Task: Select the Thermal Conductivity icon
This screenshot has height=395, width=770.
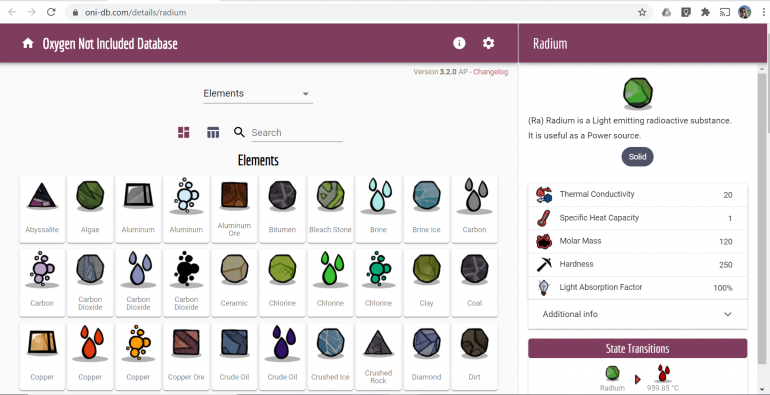Action: [x=544, y=195]
